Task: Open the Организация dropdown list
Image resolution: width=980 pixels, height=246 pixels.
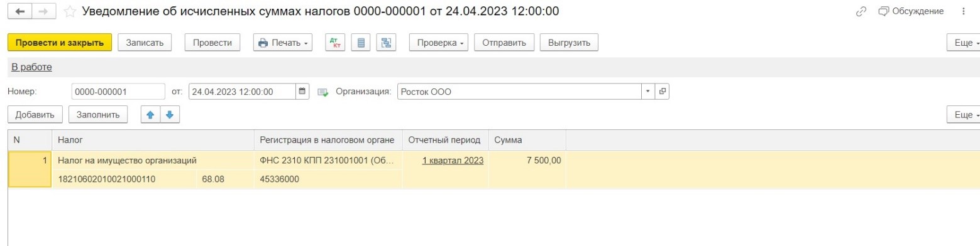Action: pos(648,91)
